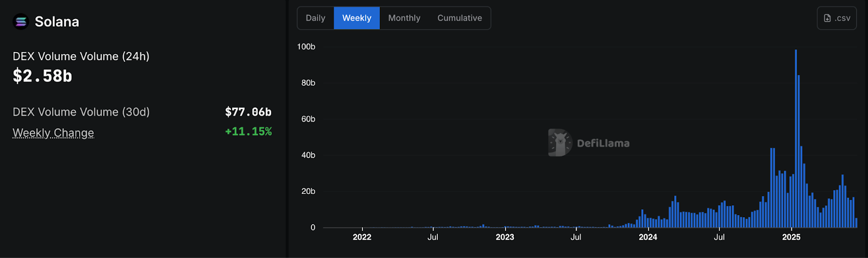Click the Weekly Change label
Screen dimensions: 868x258
pyautogui.click(x=53, y=133)
